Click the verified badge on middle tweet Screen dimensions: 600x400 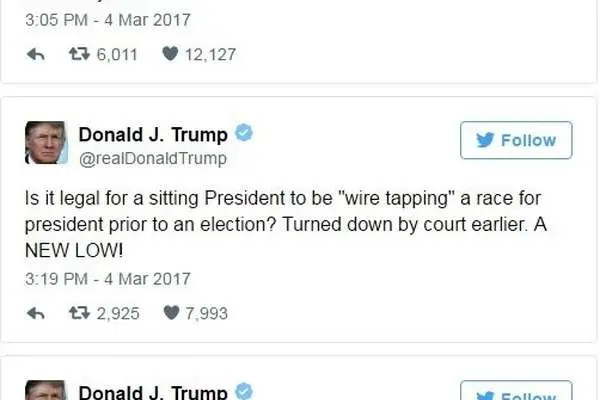244,133
